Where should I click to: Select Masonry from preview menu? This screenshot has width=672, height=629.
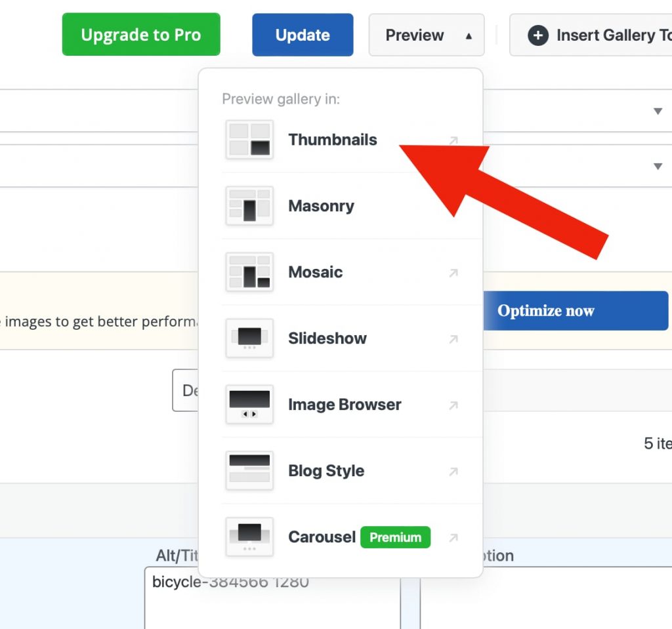(321, 206)
